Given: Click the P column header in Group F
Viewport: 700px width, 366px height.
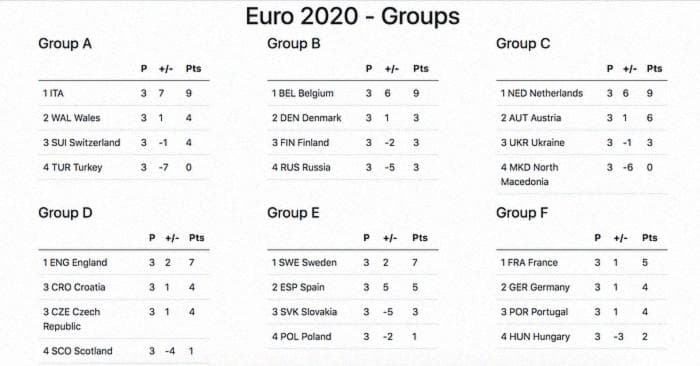Looking at the screenshot, I should [x=597, y=238].
